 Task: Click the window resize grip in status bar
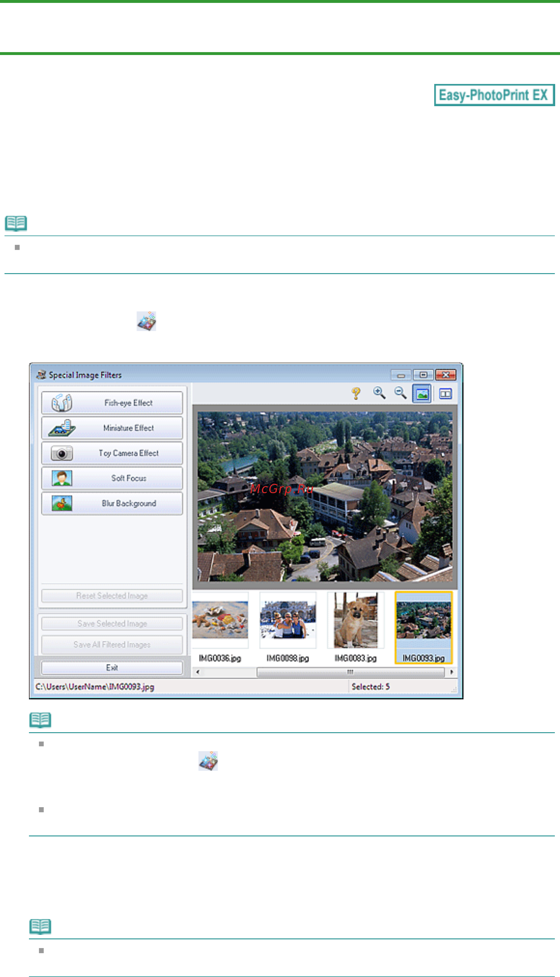click(454, 690)
